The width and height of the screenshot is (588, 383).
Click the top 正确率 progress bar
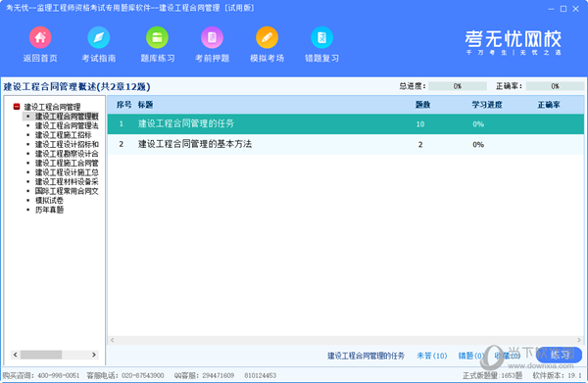click(555, 86)
